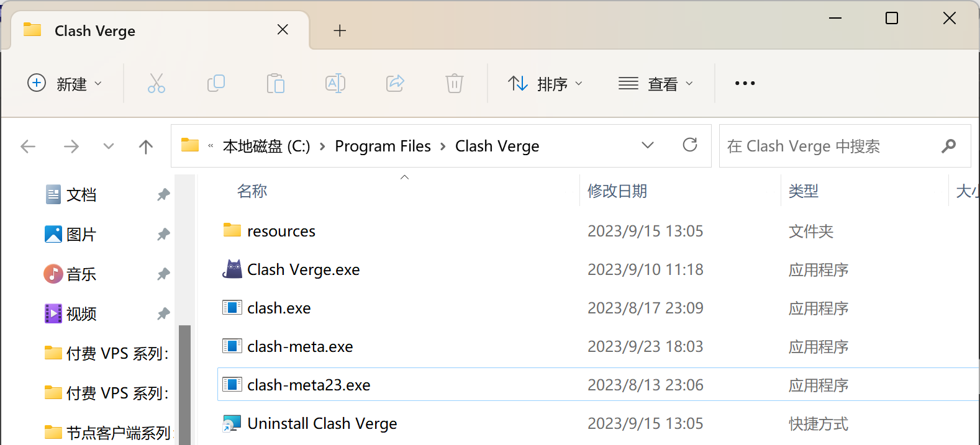Expand the 排序 sort options

(545, 83)
